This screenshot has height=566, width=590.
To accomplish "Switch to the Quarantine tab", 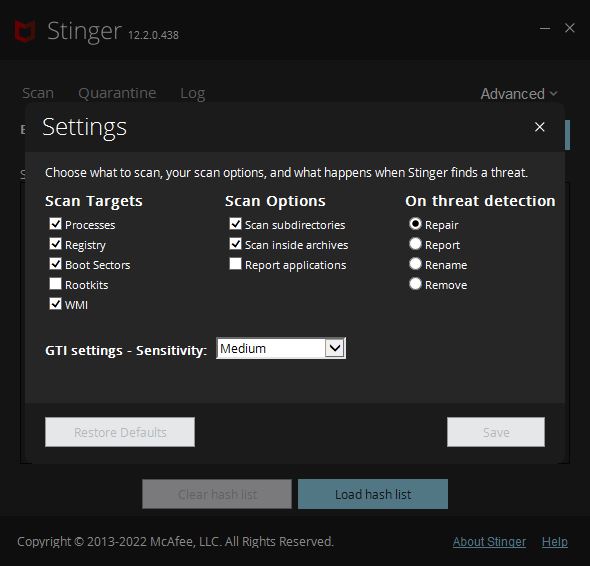I will click(117, 93).
